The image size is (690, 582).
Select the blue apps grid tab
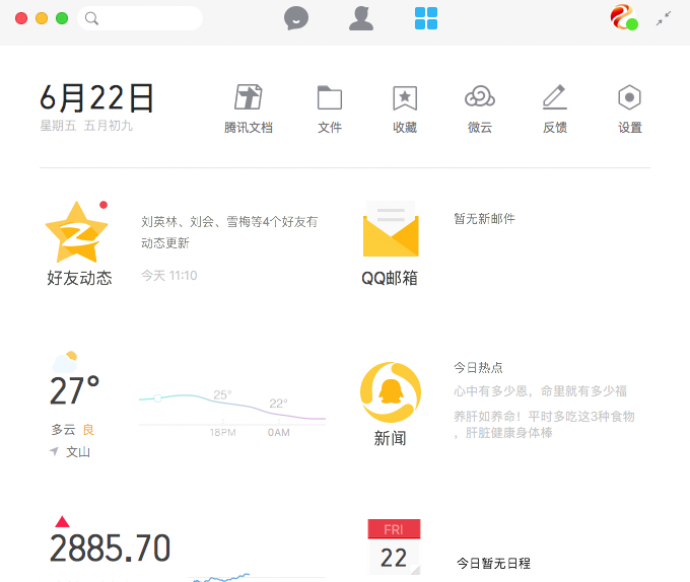coord(426,18)
